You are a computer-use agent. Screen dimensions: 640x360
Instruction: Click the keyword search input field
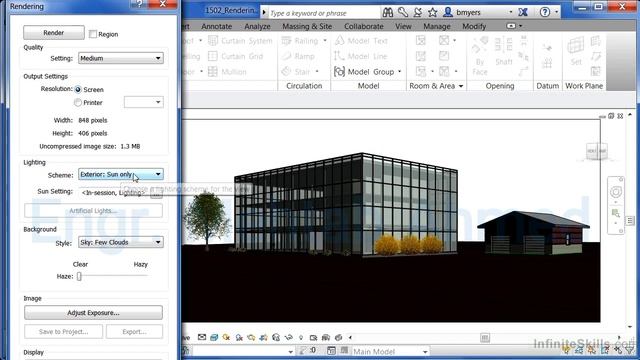[324, 13]
